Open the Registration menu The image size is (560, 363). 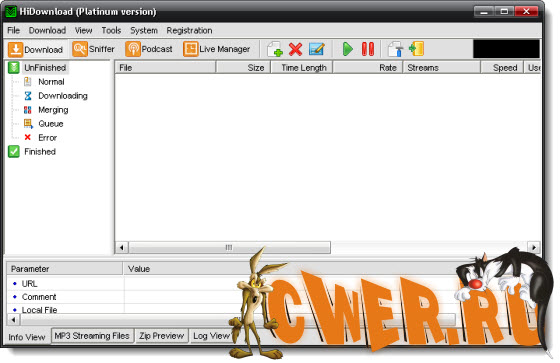click(189, 30)
